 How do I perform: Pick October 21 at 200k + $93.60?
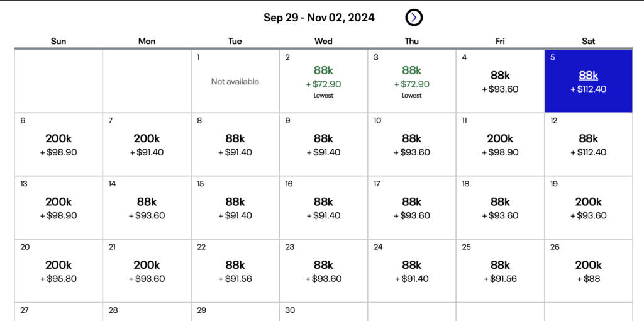point(147,271)
